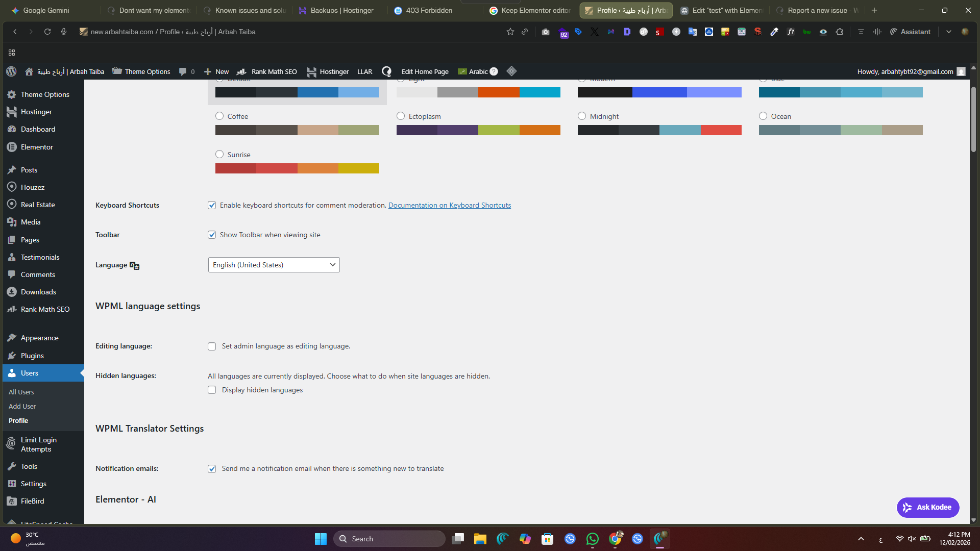Tick Display hidden languages checkbox
This screenshot has height=551, width=980.
212,390
